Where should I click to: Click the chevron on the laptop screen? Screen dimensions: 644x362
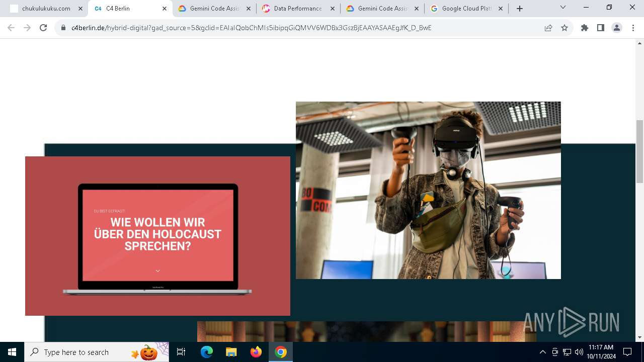point(158,270)
